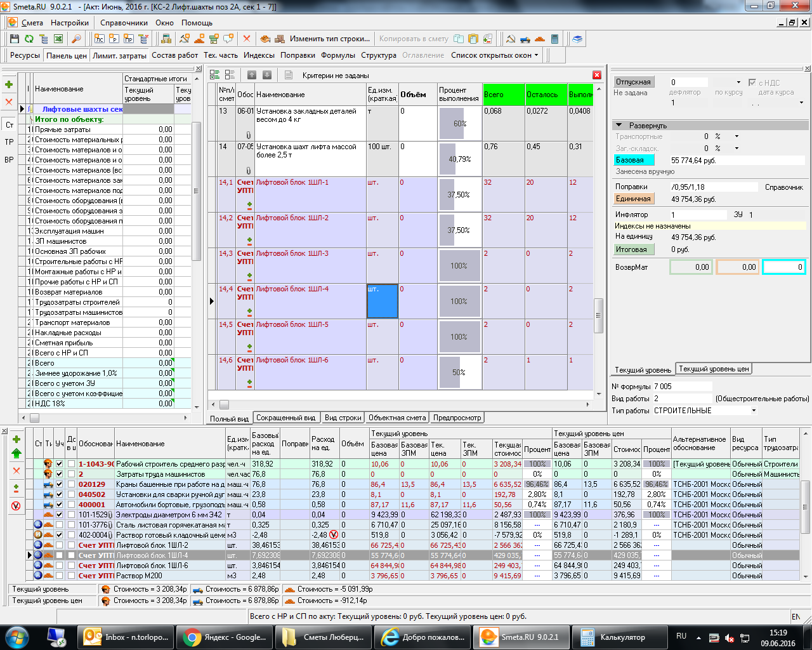Click the down arrow icon above the work table
The image size is (812, 650).
tap(267, 75)
